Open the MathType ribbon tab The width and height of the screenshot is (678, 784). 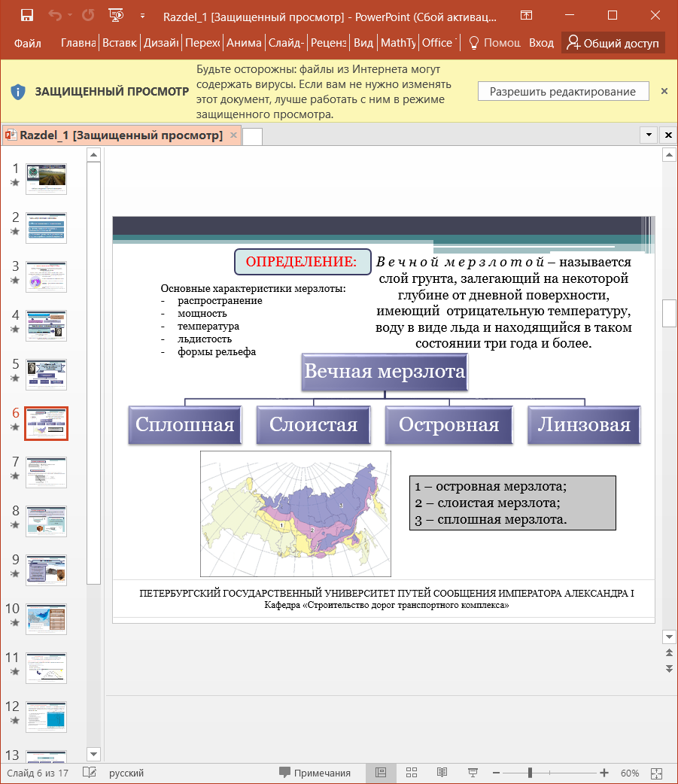[x=399, y=43]
